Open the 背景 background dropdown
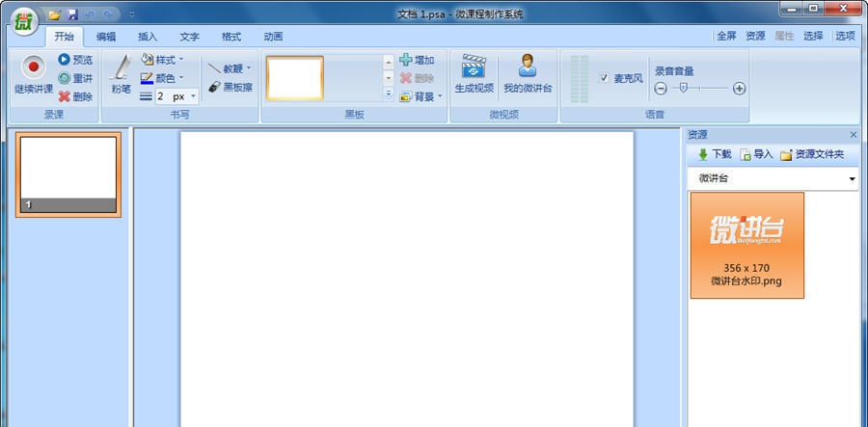 pos(421,96)
